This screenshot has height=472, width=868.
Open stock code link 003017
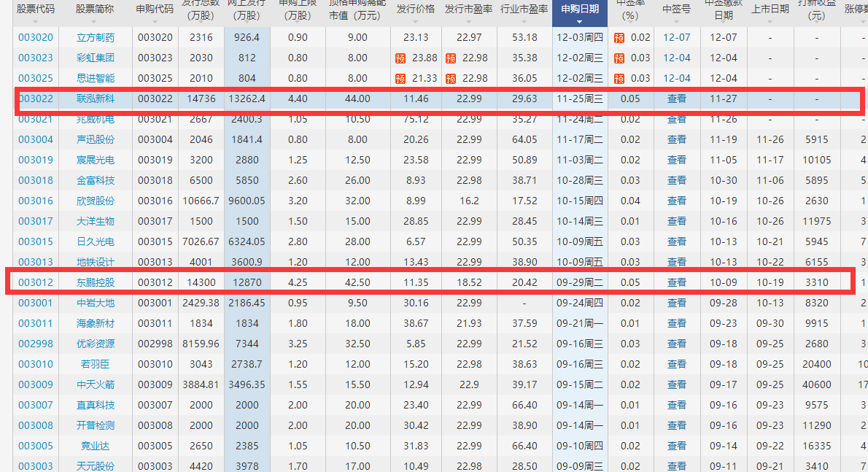(x=36, y=221)
